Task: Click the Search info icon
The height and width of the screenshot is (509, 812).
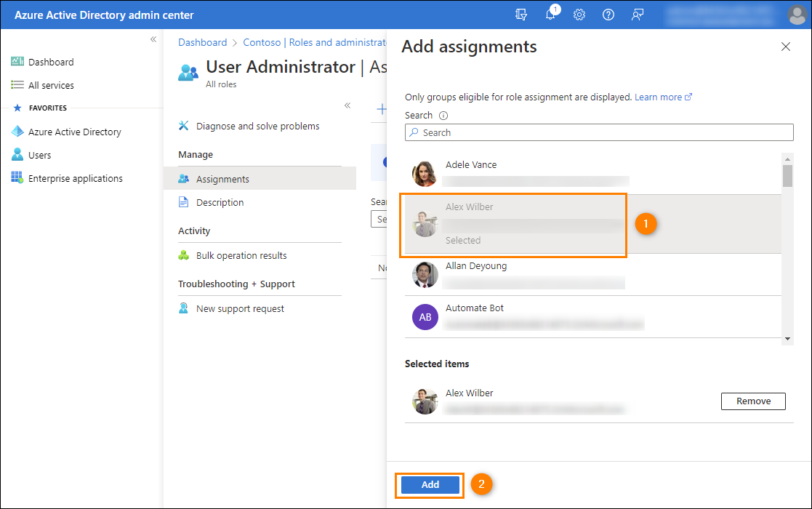Action: pos(443,116)
